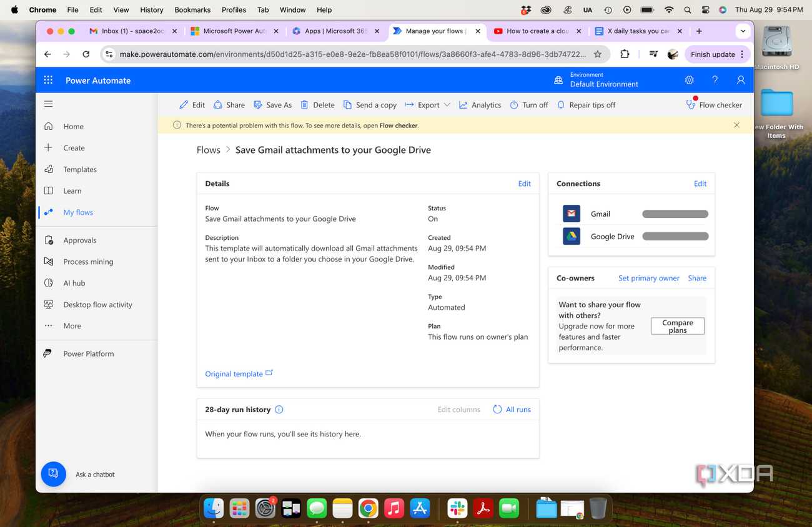Open Process mining in sidebar

point(88,262)
